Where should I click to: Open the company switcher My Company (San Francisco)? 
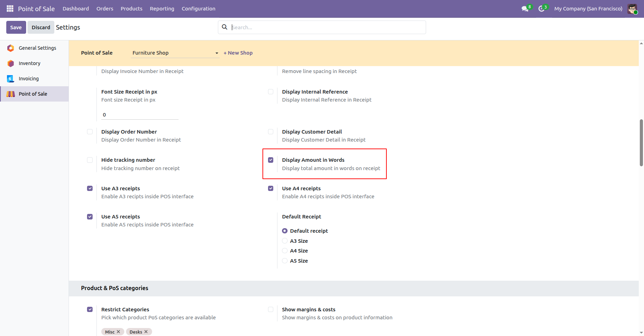[x=588, y=9]
